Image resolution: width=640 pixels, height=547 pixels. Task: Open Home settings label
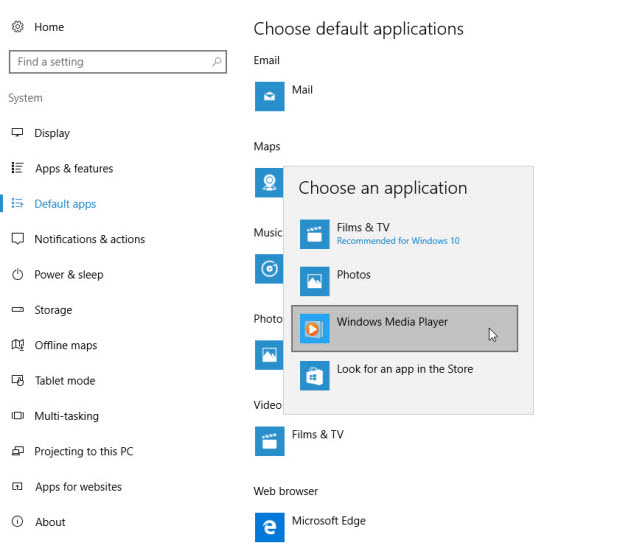point(49,27)
